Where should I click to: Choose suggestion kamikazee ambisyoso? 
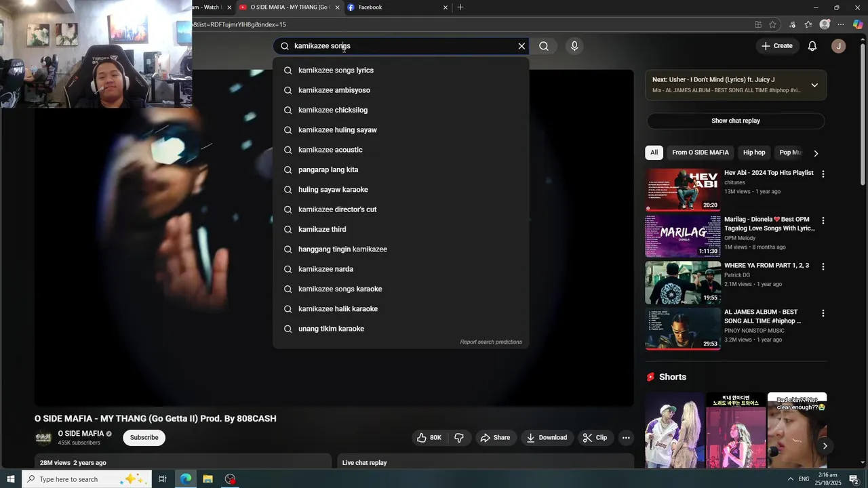click(401, 90)
